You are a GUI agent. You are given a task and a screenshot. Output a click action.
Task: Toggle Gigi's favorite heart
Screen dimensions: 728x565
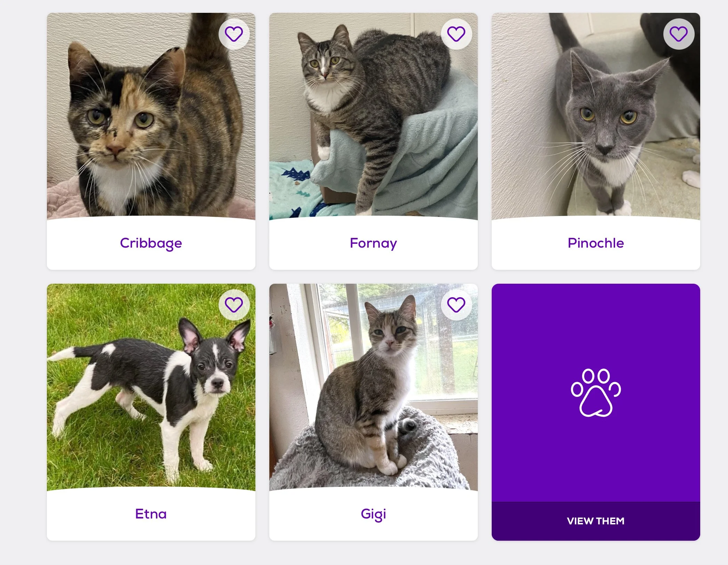(456, 305)
